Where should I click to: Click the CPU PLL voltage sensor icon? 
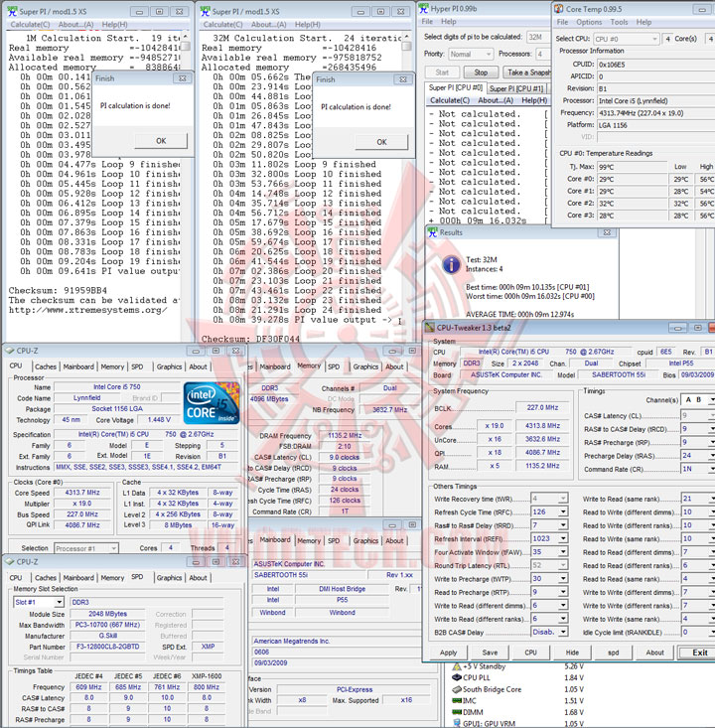(x=457, y=677)
